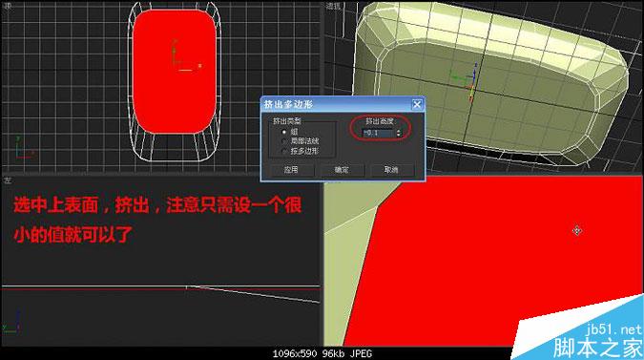Viewport: 644px width, 360px height.
Task: Select the 按多边形 extrusion type radio
Action: pyautogui.click(x=284, y=151)
